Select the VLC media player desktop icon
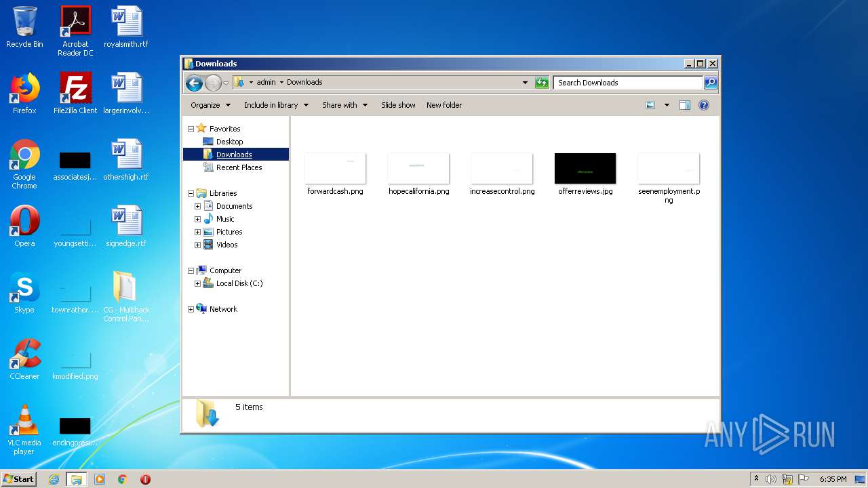 click(x=24, y=430)
